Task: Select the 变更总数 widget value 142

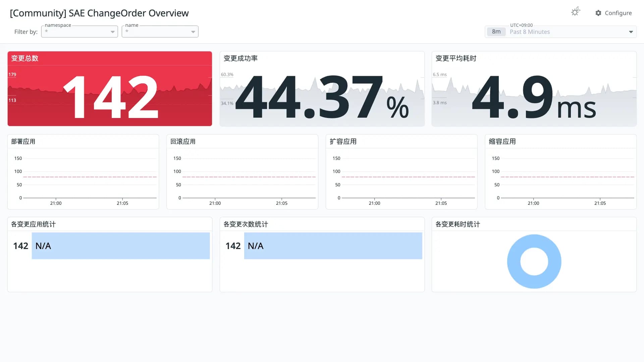Action: [x=111, y=97]
